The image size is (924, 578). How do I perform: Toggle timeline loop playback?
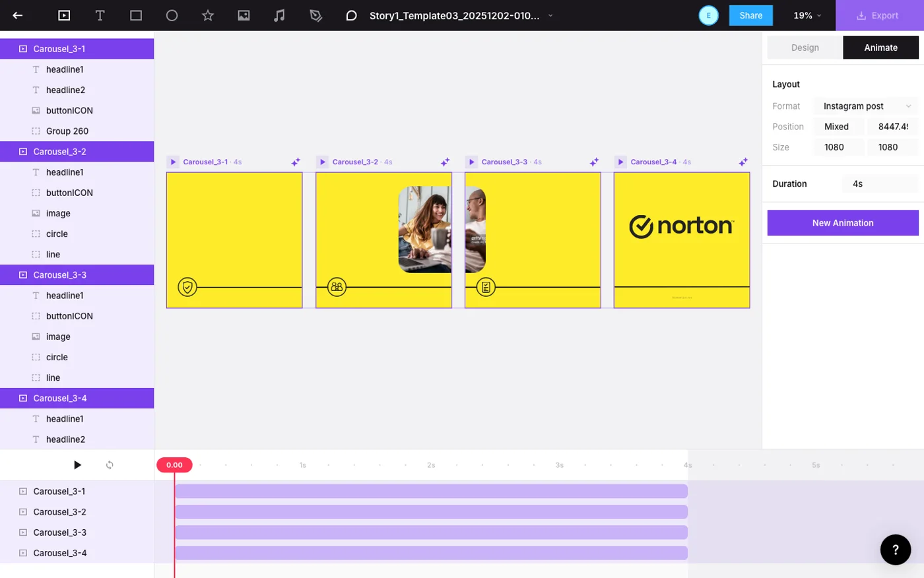[110, 465]
